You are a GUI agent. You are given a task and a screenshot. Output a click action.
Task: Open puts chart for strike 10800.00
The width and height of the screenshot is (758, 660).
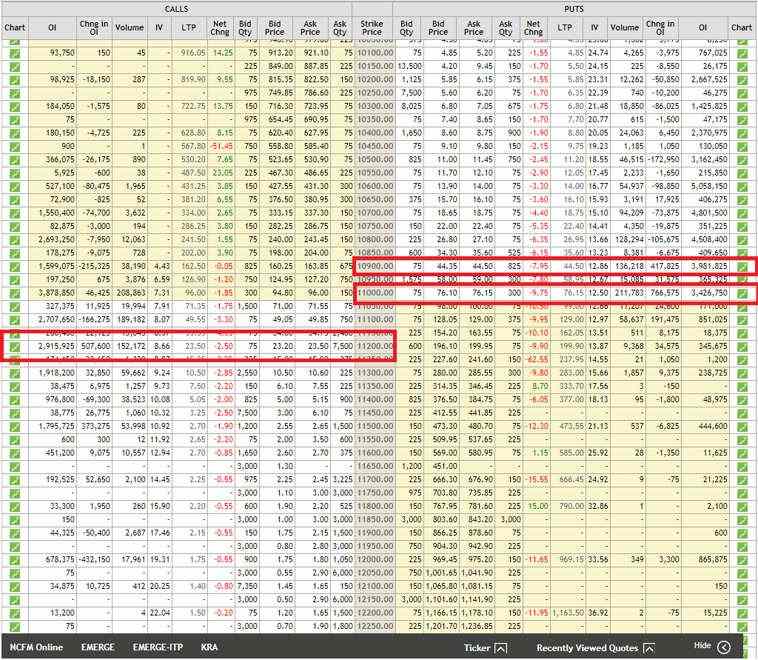coord(742,240)
